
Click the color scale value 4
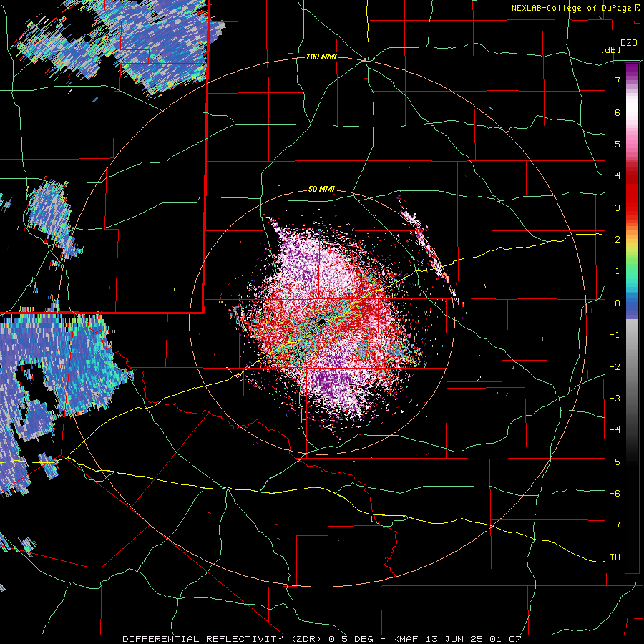coord(618,176)
